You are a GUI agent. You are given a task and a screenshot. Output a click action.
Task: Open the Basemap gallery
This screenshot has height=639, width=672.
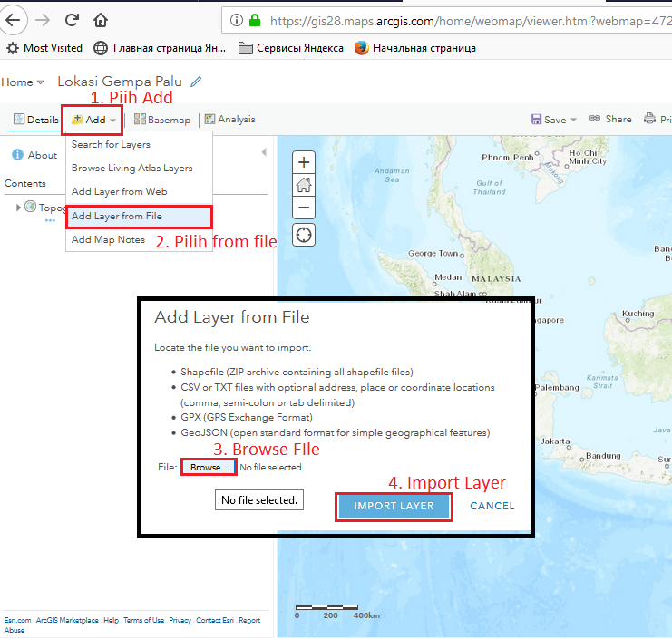click(x=162, y=120)
